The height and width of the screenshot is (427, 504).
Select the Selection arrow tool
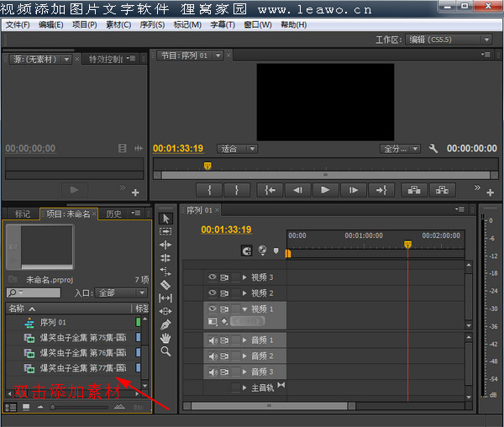[165, 219]
